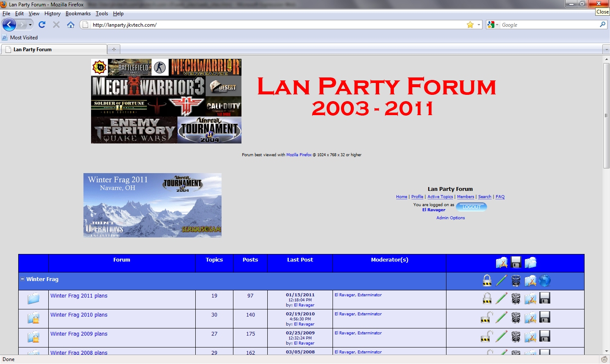Click applications-folder icon for Winter Frag 2009 plans
This screenshot has width=610, height=364.
pos(530,336)
